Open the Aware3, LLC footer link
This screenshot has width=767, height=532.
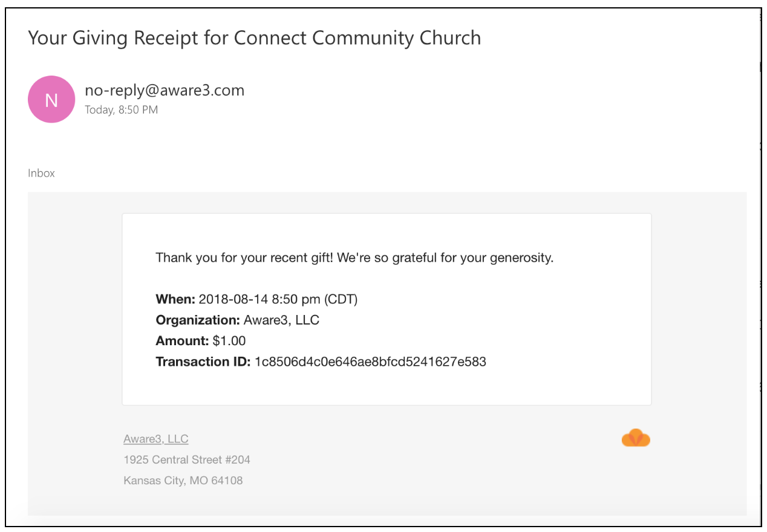click(156, 439)
